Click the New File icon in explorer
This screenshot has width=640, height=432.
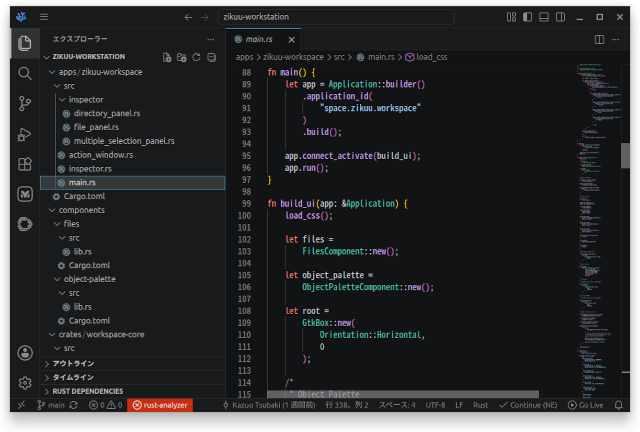tap(167, 57)
